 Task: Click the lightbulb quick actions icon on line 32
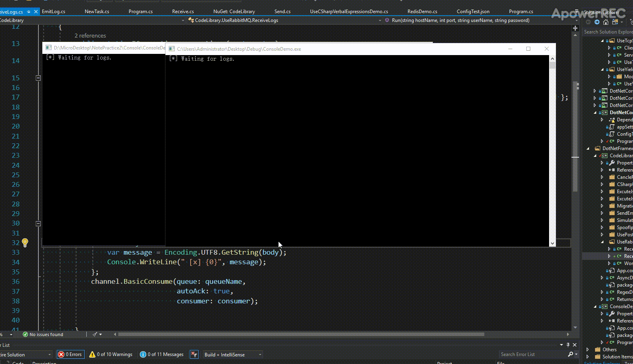(25, 242)
